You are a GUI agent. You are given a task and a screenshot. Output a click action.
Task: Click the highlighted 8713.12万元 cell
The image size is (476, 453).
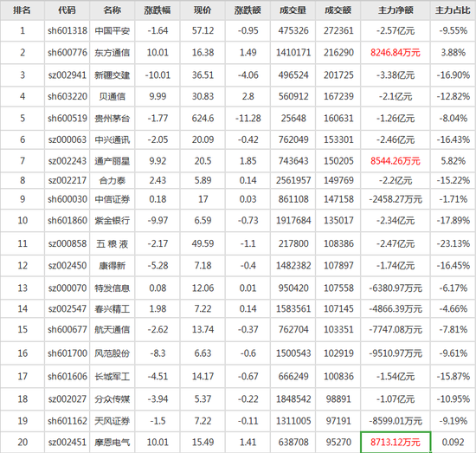click(x=396, y=443)
